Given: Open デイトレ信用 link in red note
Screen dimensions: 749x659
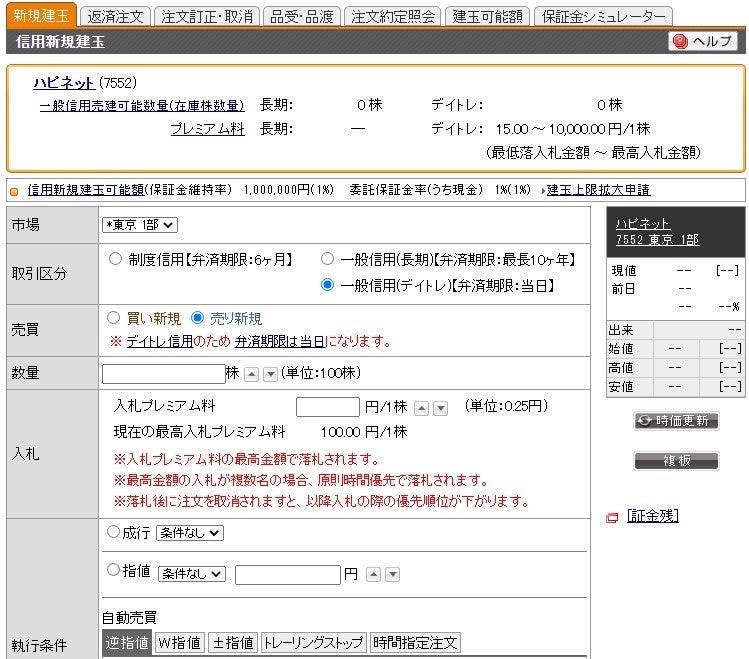Looking at the screenshot, I should 160,341.
